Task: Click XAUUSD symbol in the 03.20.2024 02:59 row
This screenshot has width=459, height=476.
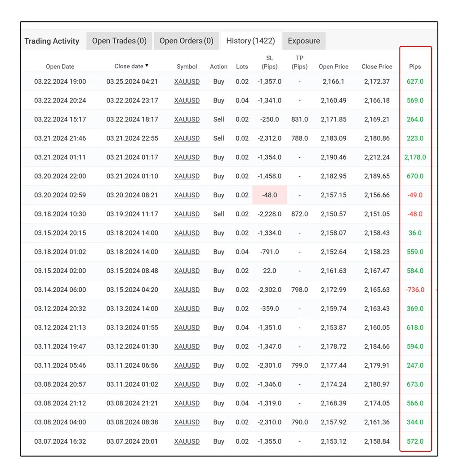Action: [x=187, y=195]
